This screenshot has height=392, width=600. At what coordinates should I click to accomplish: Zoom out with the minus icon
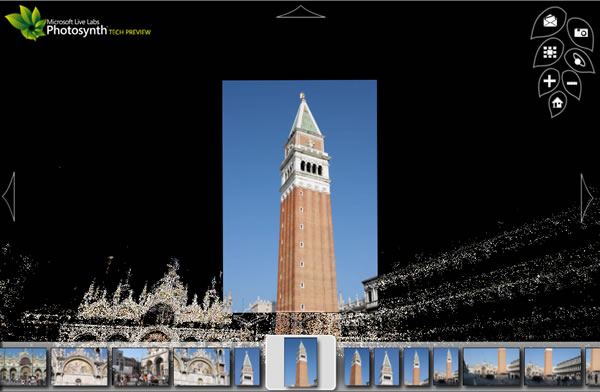572,83
